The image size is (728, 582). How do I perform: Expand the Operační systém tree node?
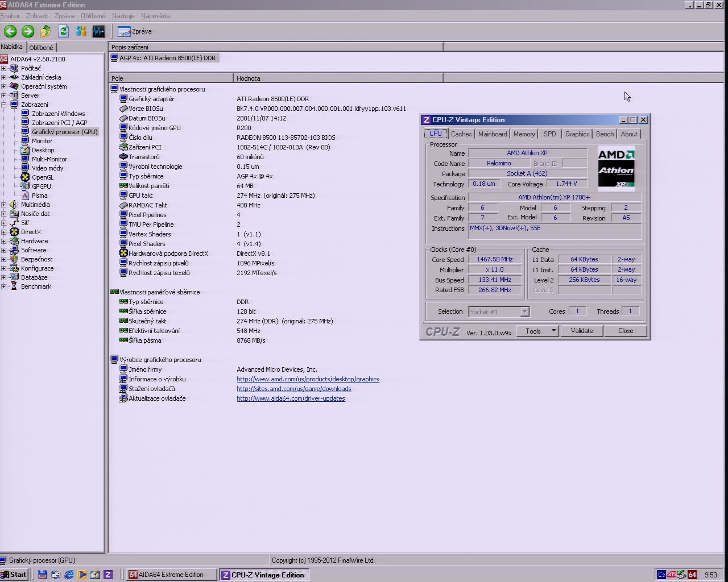(x=4, y=86)
